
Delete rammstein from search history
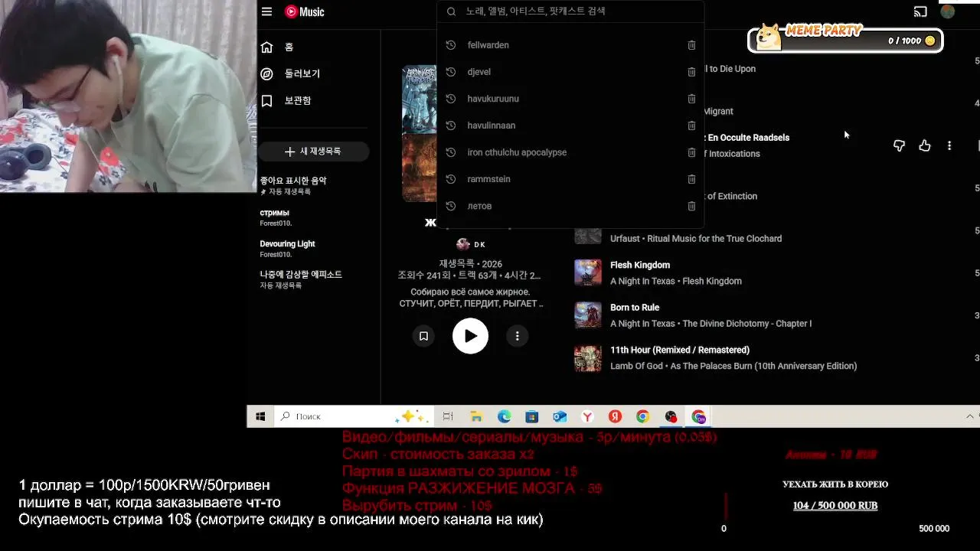[x=691, y=179]
